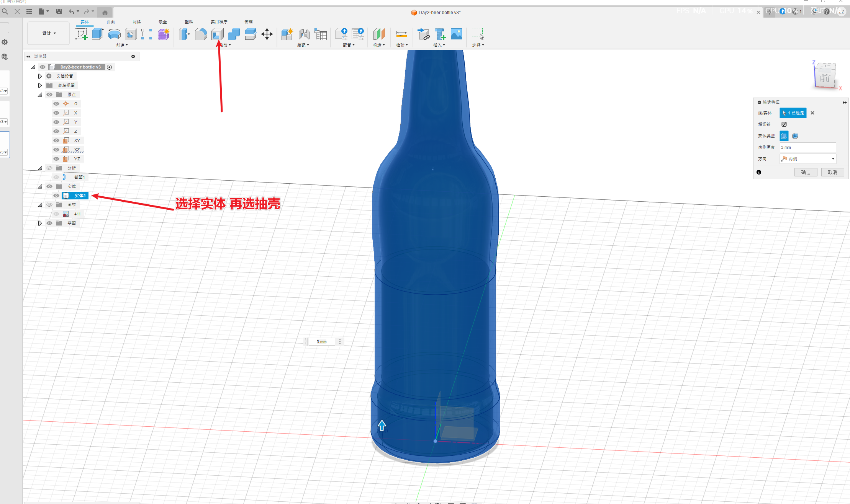Select the Fillet tool icon

tap(201, 34)
